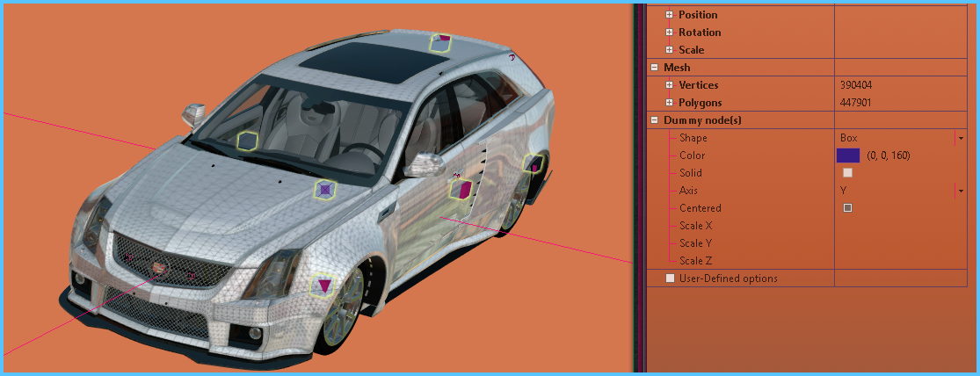This screenshot has height=376, width=980.
Task: Pick the dummy box on the driver door
Action: (x=462, y=188)
